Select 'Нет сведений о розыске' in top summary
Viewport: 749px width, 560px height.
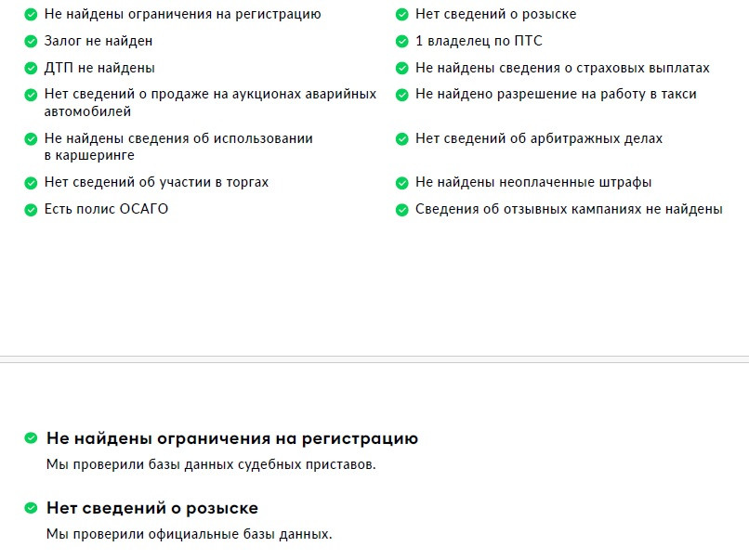point(495,15)
